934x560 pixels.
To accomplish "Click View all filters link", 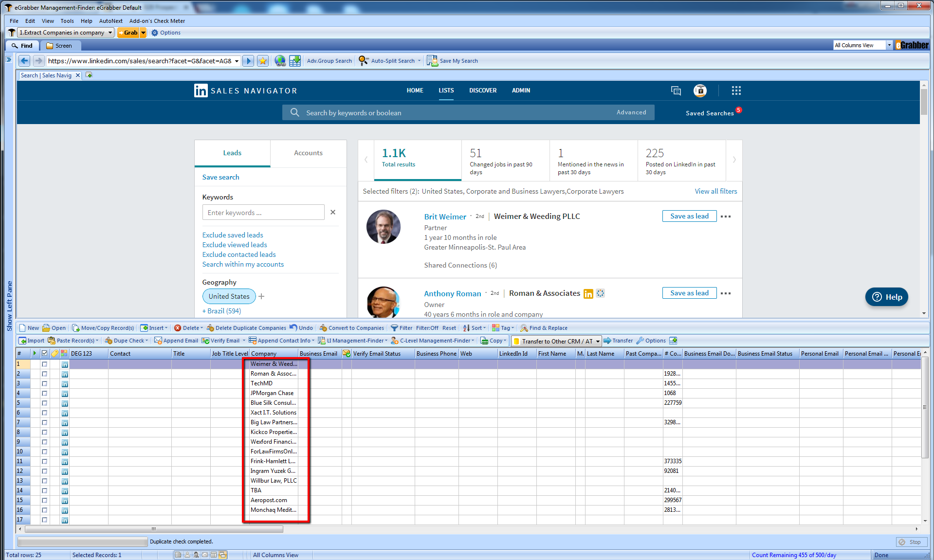I will [716, 191].
